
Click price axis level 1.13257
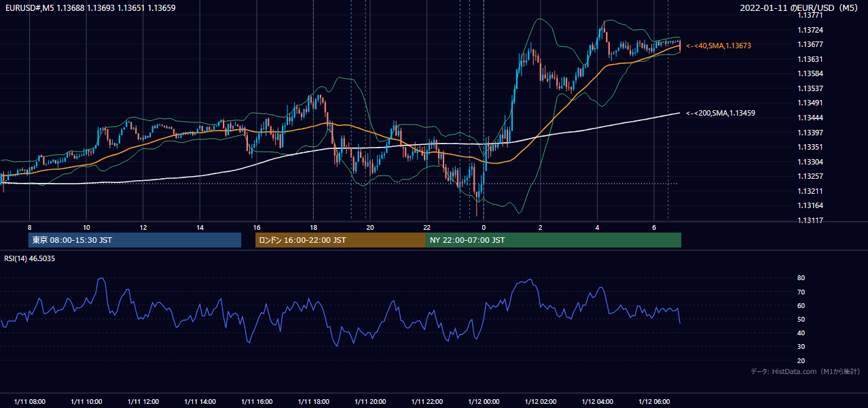[x=810, y=176]
